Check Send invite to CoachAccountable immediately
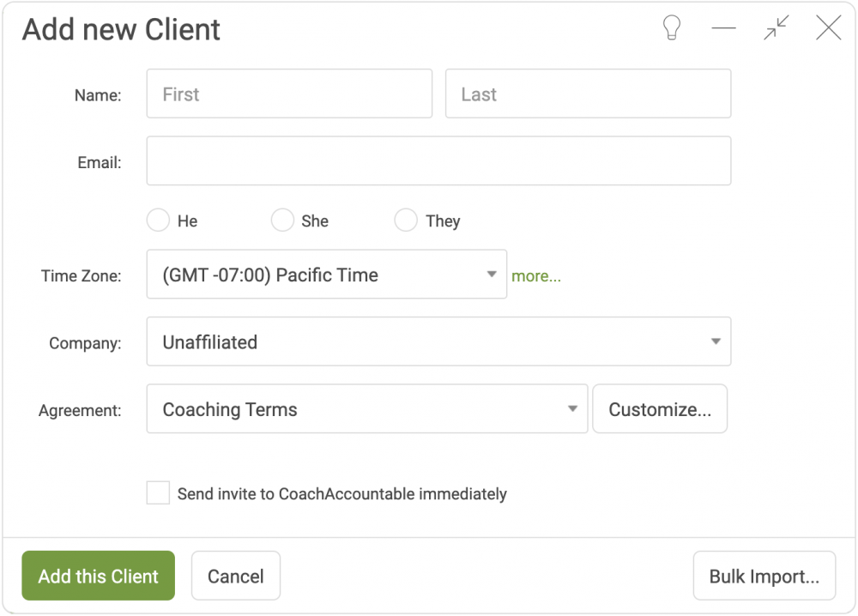 pos(158,493)
